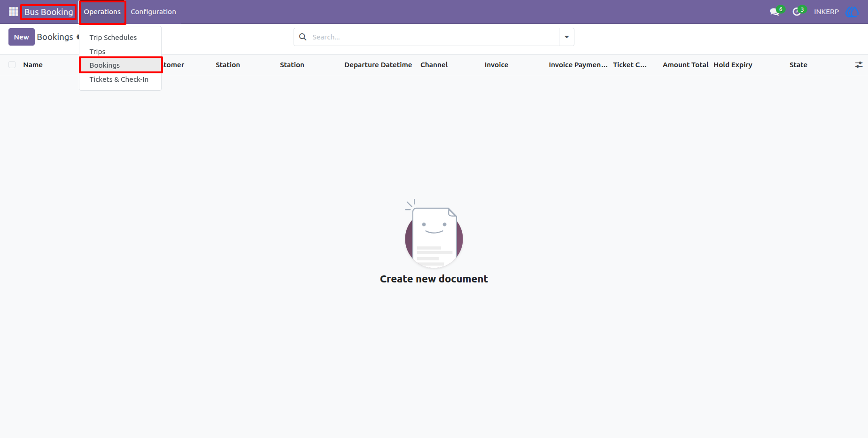
Task: Sort by Amount Total column header
Action: (685, 65)
